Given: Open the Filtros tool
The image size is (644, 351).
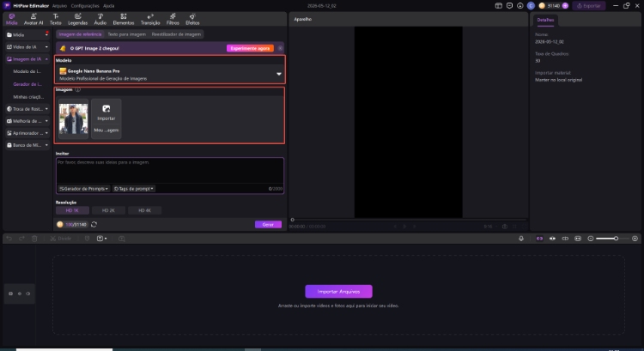Looking at the screenshot, I should (x=173, y=19).
